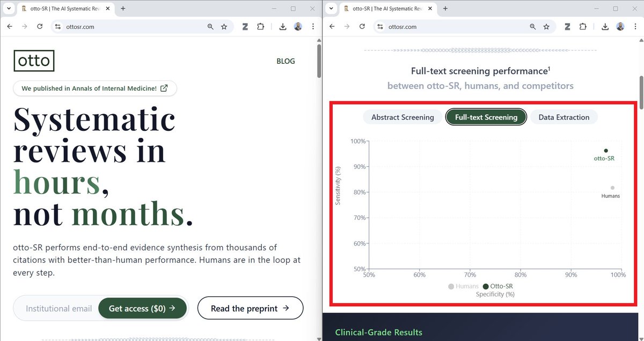Screen dimensions: 644x341
Task: Open a new tab in the left browser window
Action: pyautogui.click(x=123, y=9)
